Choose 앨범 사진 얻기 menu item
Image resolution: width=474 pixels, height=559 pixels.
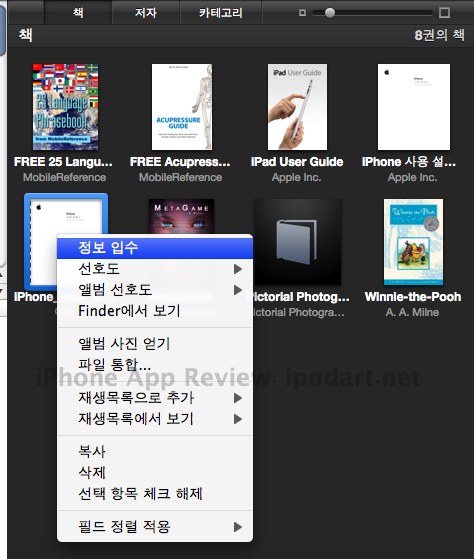(155, 343)
